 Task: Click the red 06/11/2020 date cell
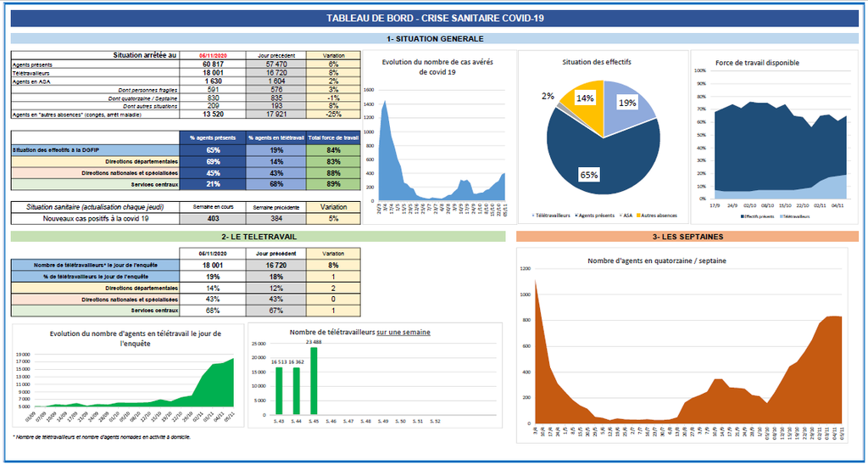pos(212,55)
